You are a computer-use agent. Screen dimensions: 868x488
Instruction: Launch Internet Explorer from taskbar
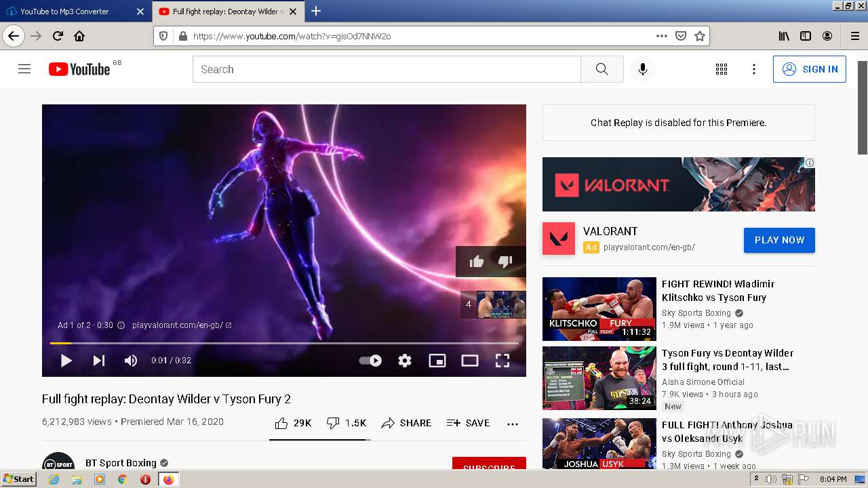54,479
